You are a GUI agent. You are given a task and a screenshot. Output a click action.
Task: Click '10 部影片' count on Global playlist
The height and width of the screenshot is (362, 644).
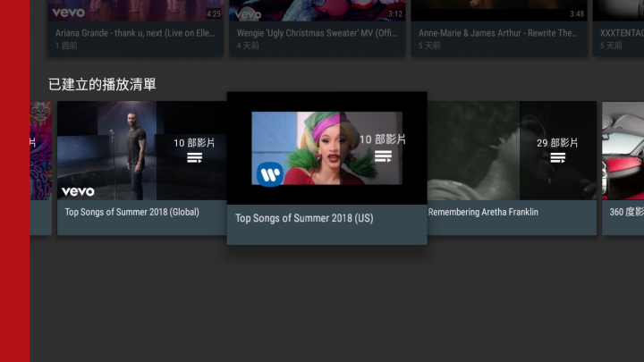pyautogui.click(x=194, y=143)
